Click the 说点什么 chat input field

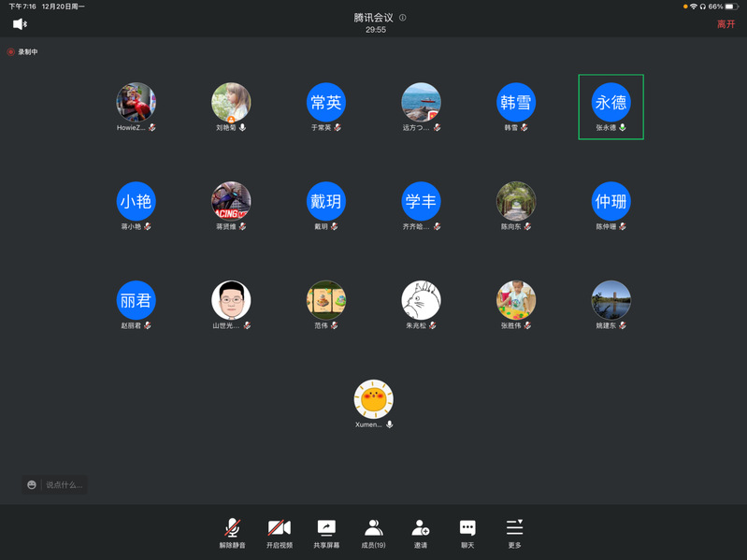65,484
